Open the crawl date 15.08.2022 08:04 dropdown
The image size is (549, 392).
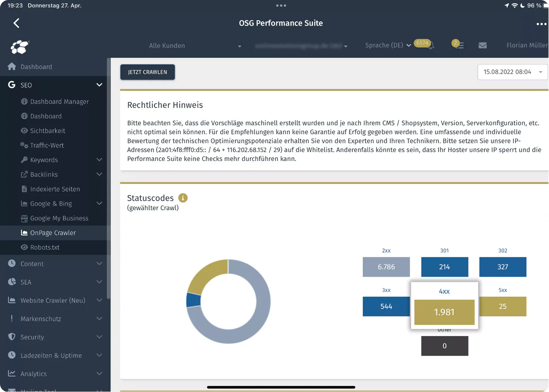(x=513, y=72)
